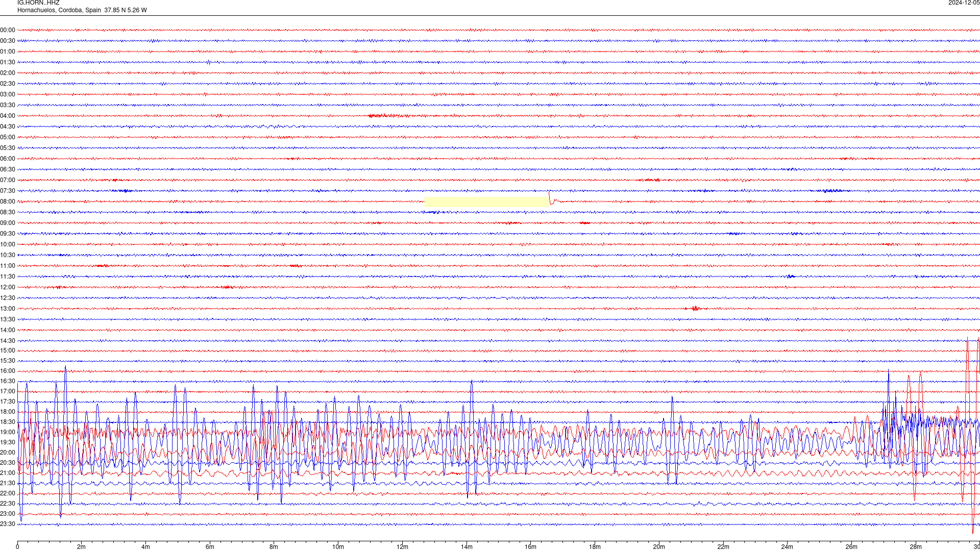Screen dimensions: 980x551
Task: Select the 16:30 trace label
Action: 8,381
